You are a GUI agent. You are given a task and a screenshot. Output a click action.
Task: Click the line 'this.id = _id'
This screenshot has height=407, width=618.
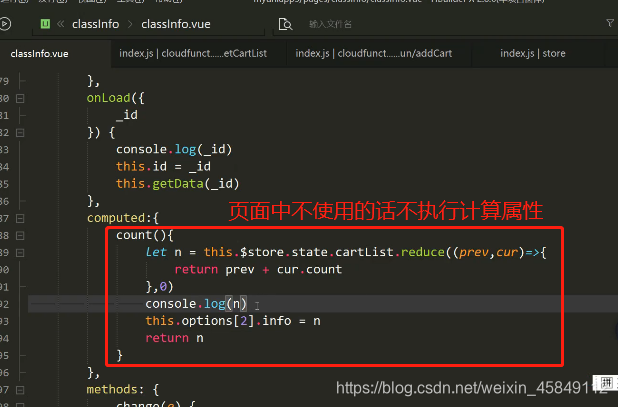pyautogui.click(x=163, y=166)
